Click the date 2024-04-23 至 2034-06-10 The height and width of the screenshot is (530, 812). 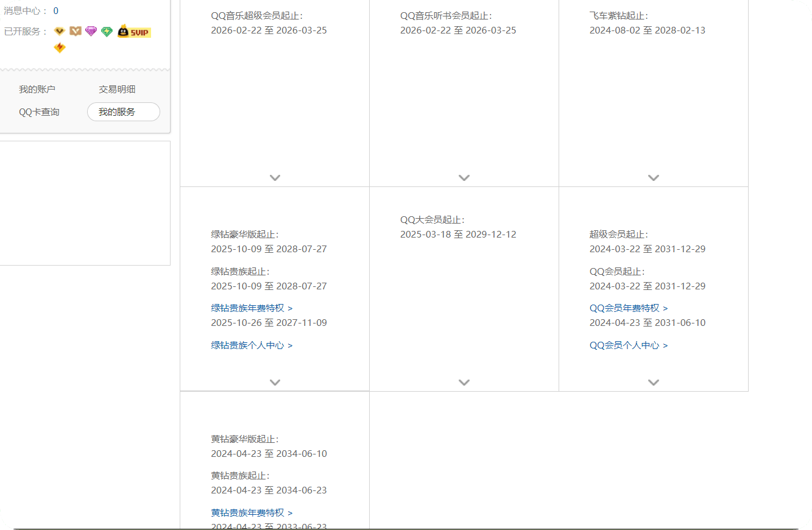coord(269,454)
